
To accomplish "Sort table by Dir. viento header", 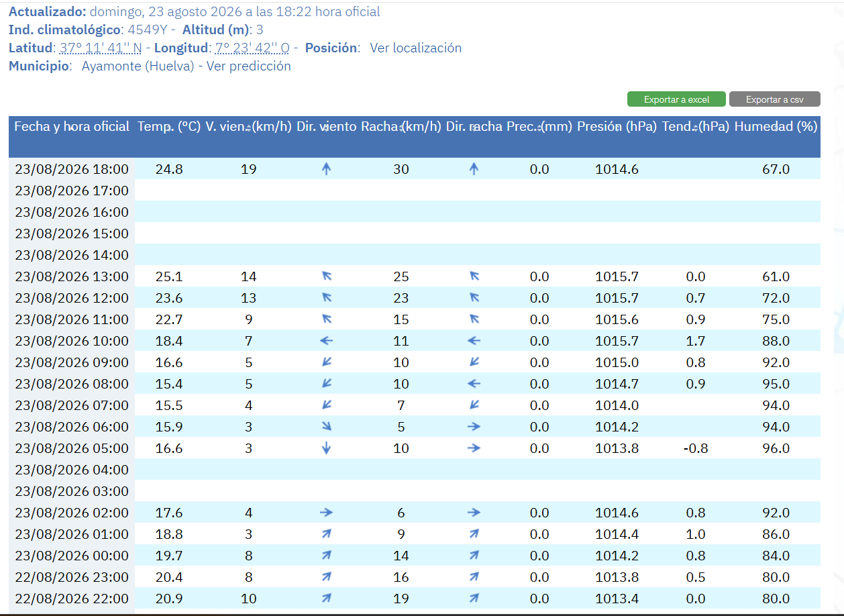I will (326, 126).
